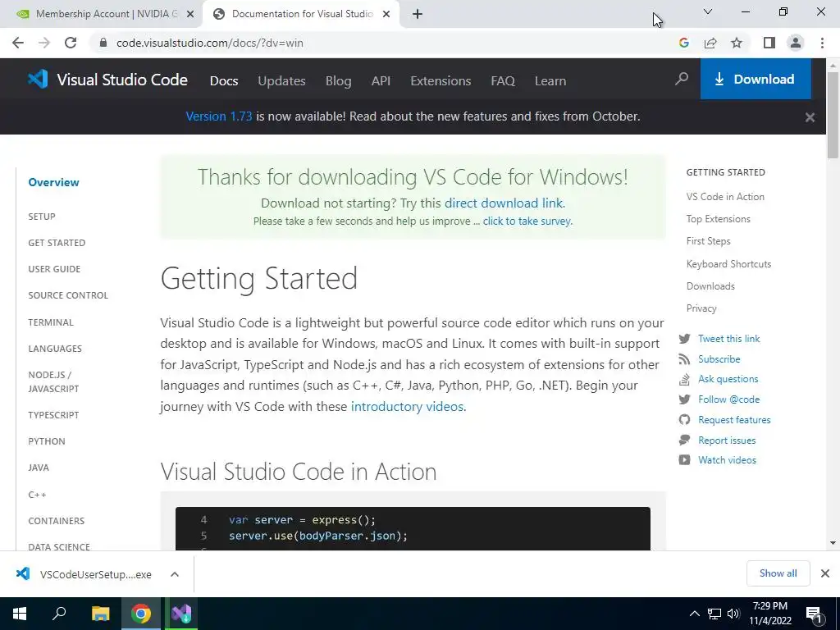Share this page using the share icon

(710, 43)
